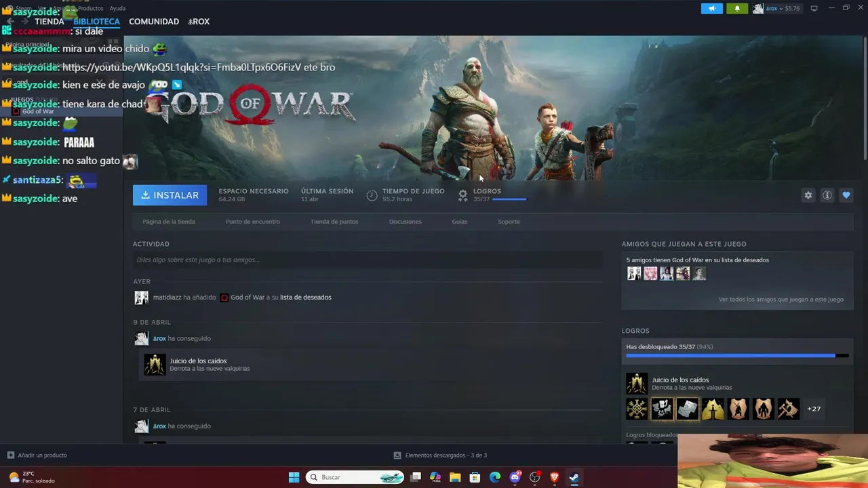Screen dimensions: 868x488
Task: Open Punto de encuentro tab
Action: coord(252,222)
